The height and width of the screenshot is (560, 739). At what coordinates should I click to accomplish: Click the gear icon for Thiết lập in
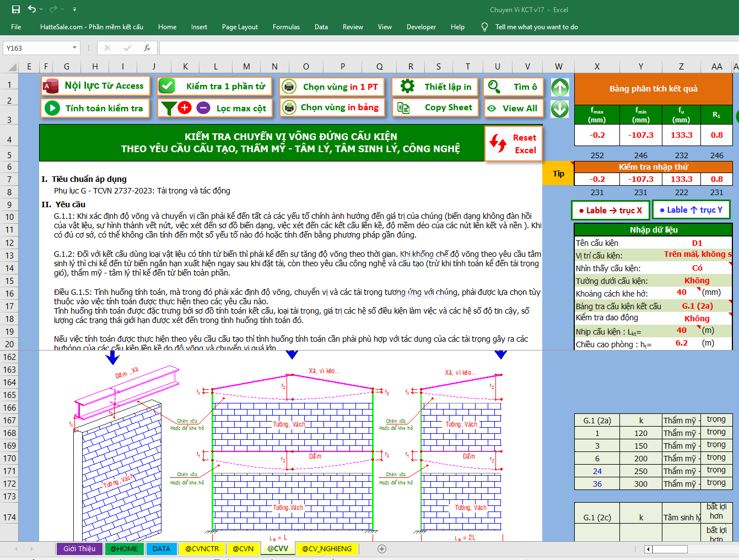[x=407, y=87]
